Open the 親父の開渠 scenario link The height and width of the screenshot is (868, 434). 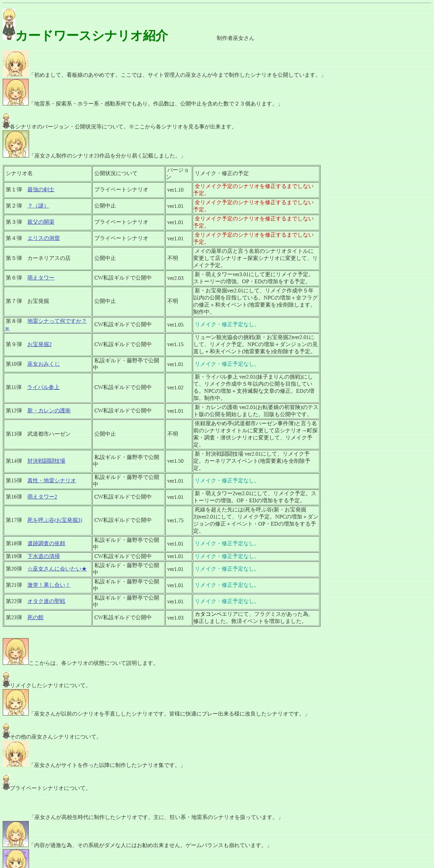(41, 222)
